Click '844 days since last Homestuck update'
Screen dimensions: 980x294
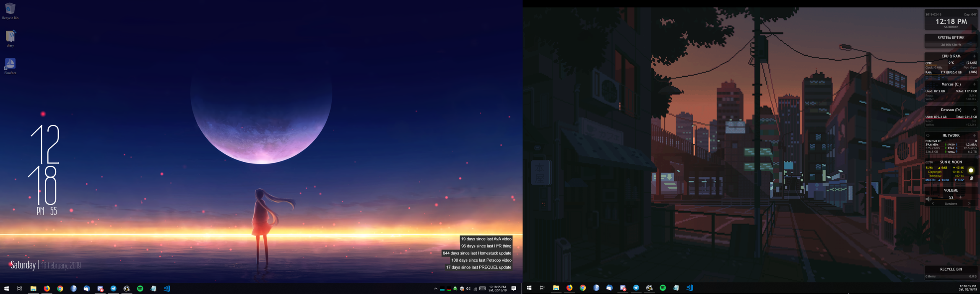[477, 253]
